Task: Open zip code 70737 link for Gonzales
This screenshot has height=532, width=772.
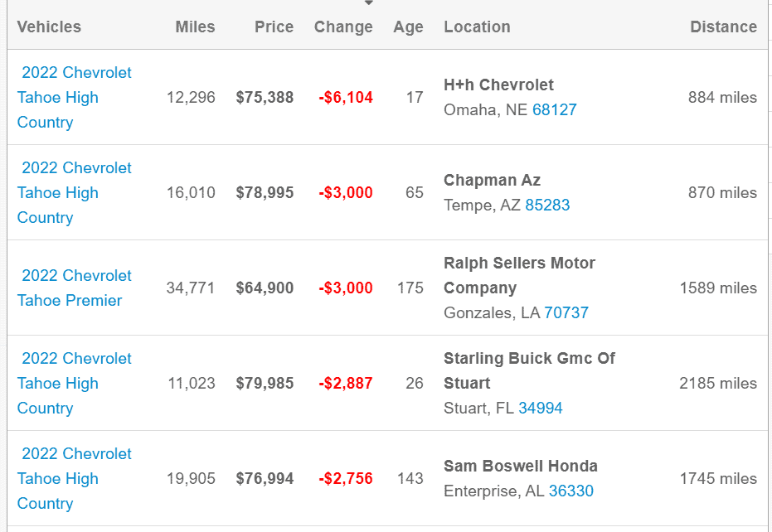Action: click(x=566, y=313)
